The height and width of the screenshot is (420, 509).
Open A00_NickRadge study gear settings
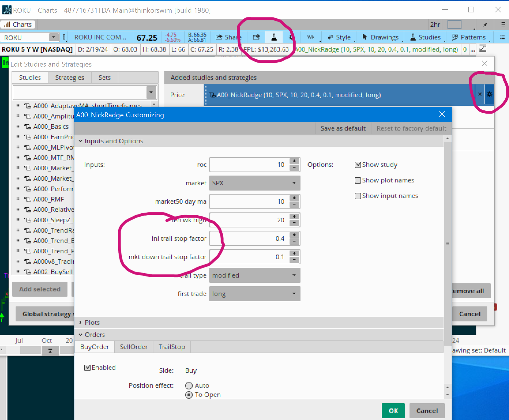490,94
